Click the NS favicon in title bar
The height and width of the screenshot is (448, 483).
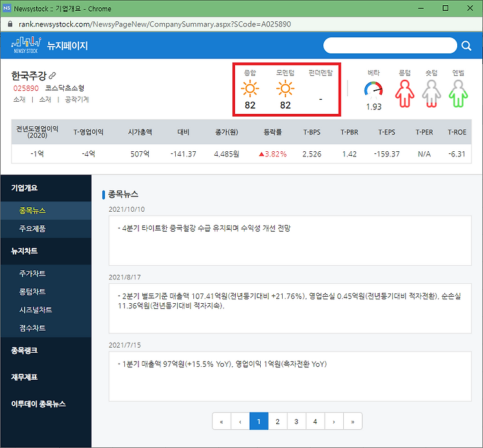(x=7, y=8)
